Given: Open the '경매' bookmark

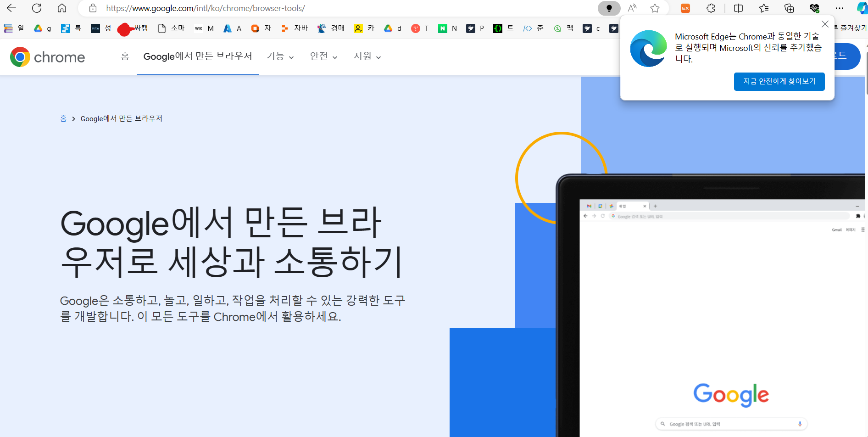Looking at the screenshot, I should point(331,28).
